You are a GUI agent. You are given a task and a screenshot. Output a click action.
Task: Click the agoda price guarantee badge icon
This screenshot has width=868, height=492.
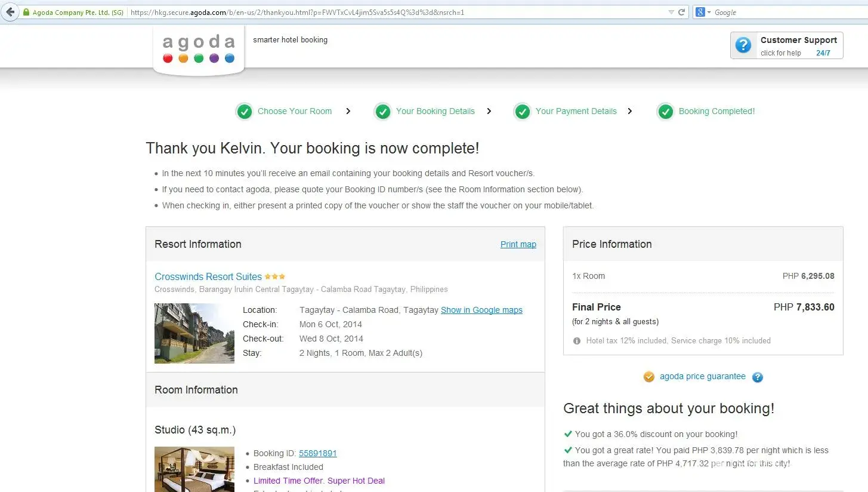[x=649, y=377]
